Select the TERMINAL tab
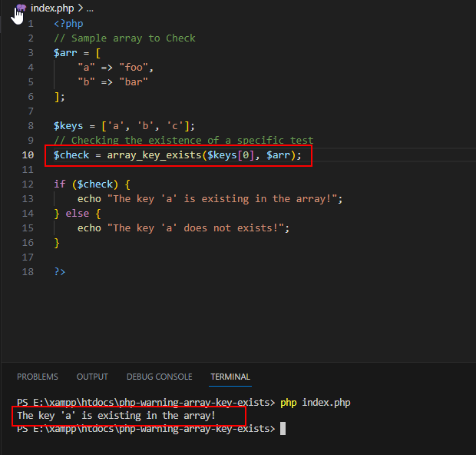Viewport: 476px width, 455px height. pos(230,377)
